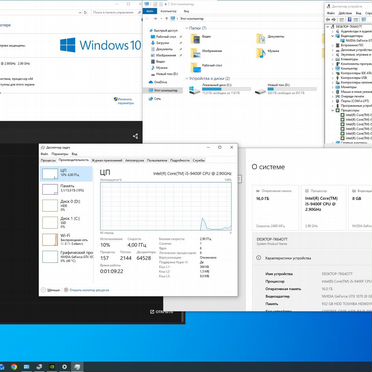Expand Клавиатуры node in Device Manager
372x372 pixels.
pyautogui.click(x=333, y=59)
